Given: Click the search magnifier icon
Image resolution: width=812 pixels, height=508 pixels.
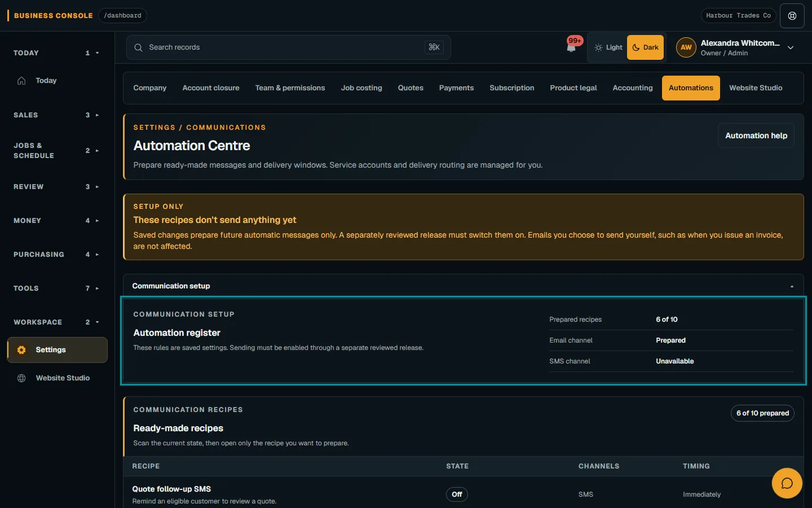Looking at the screenshot, I should [138, 47].
